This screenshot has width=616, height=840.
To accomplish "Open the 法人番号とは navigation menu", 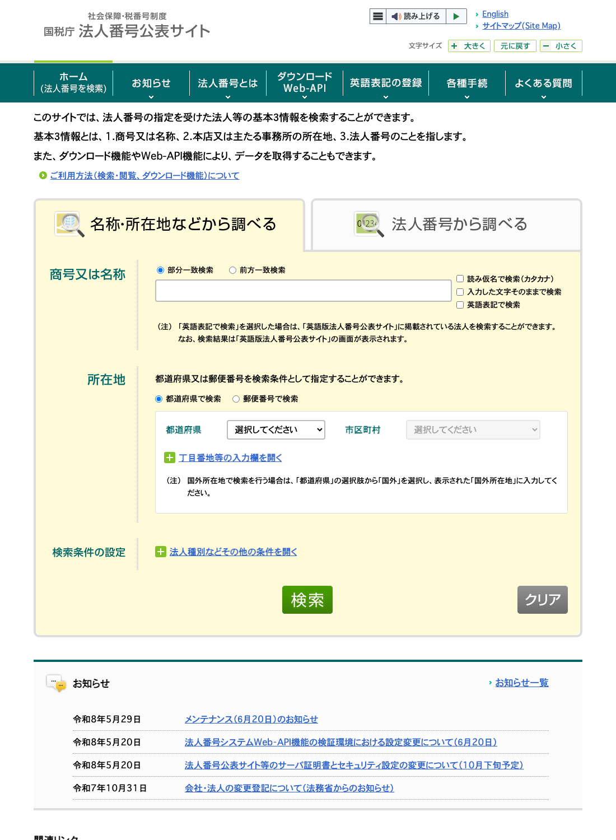I will (x=227, y=83).
